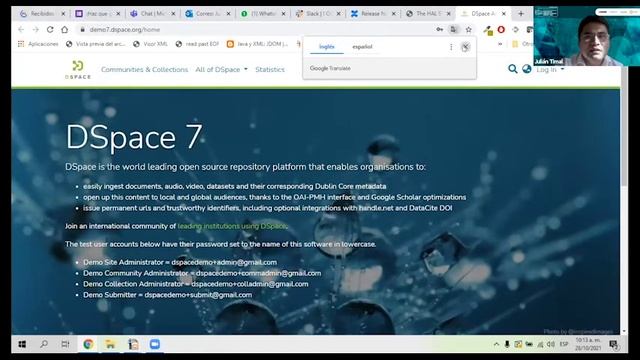Screen dimensions: 640x360
Task: Click the taskbar clock showing 10:13
Action: (588, 344)
